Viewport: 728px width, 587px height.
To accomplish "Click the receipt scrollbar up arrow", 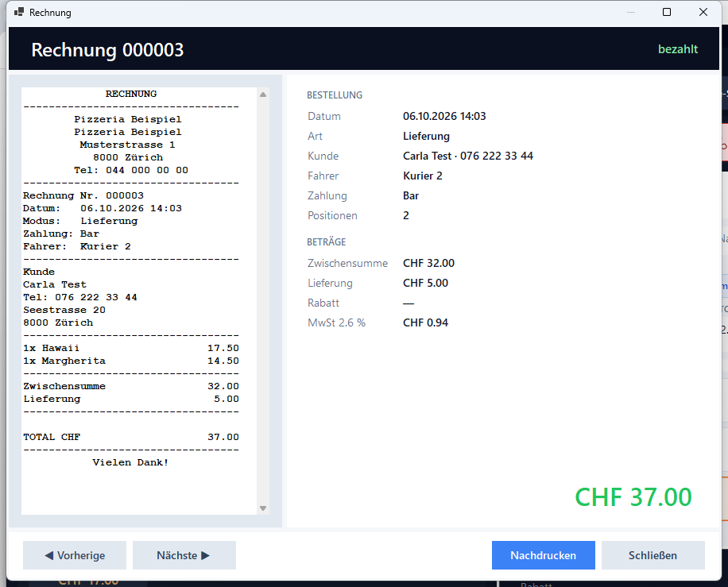I will coord(263,95).
